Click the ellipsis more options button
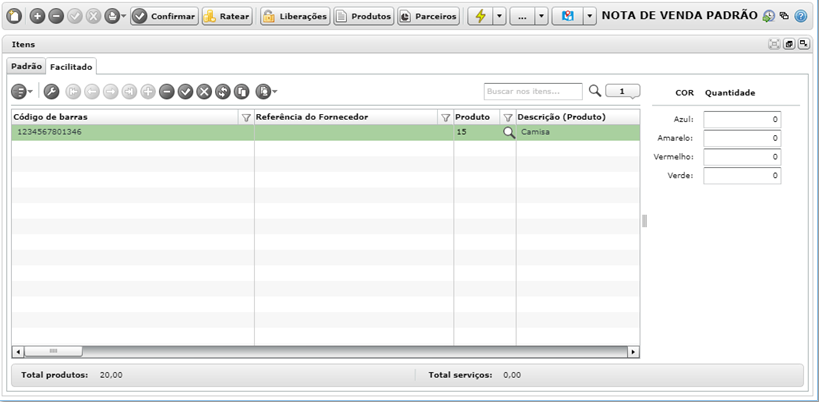 tap(522, 16)
